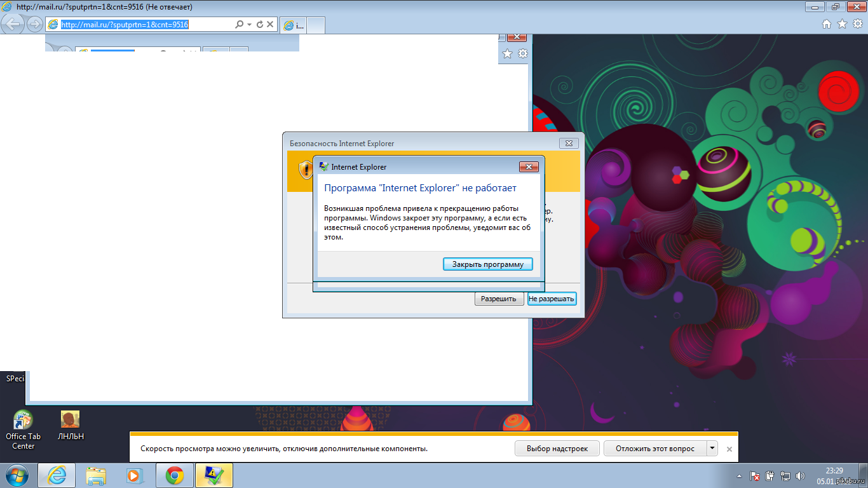This screenshot has height=488, width=868.
Task: Click the search magnifier in address bar
Action: pyautogui.click(x=240, y=24)
